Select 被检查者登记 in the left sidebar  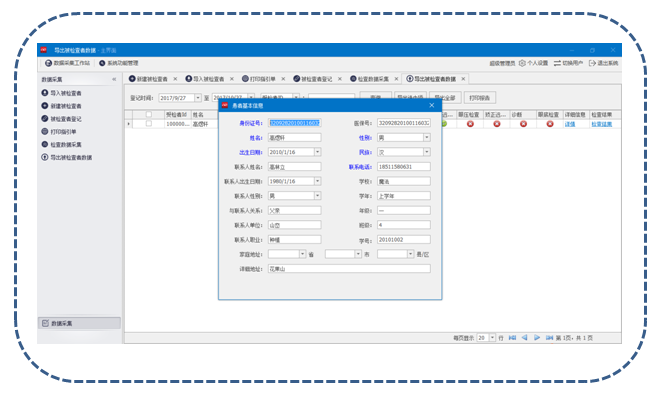[62, 119]
